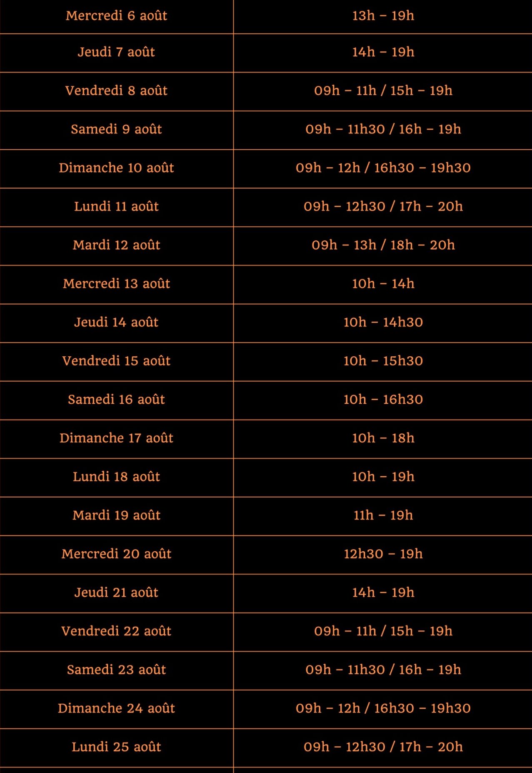Click the 14h – 19h hours for Jeudi 7 août
Viewport: 532px width, 773px height.
[x=383, y=53]
